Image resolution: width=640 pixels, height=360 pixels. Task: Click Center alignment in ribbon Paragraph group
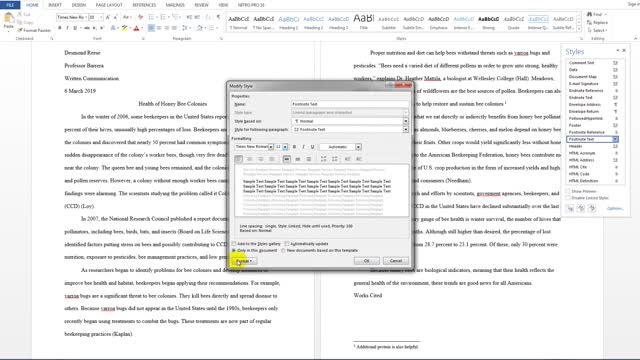(x=159, y=28)
